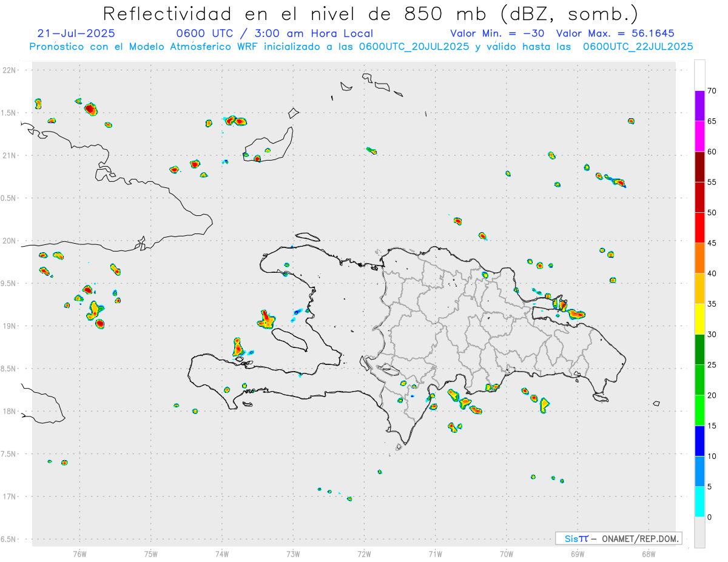Click the yellow 30–35 dBZ band
The image size is (728, 562).
pos(699,319)
